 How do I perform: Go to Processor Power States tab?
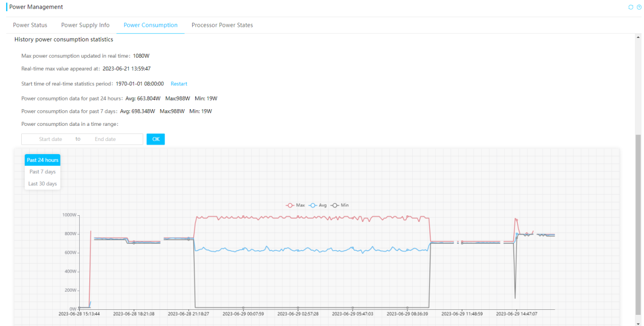(223, 25)
